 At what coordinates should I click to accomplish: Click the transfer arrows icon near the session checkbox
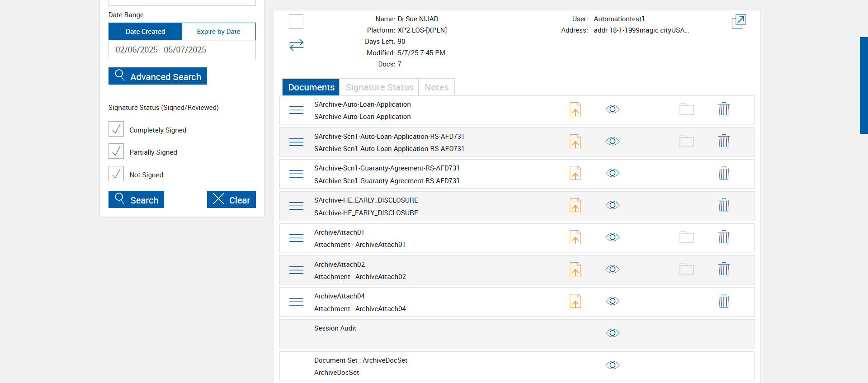point(296,45)
